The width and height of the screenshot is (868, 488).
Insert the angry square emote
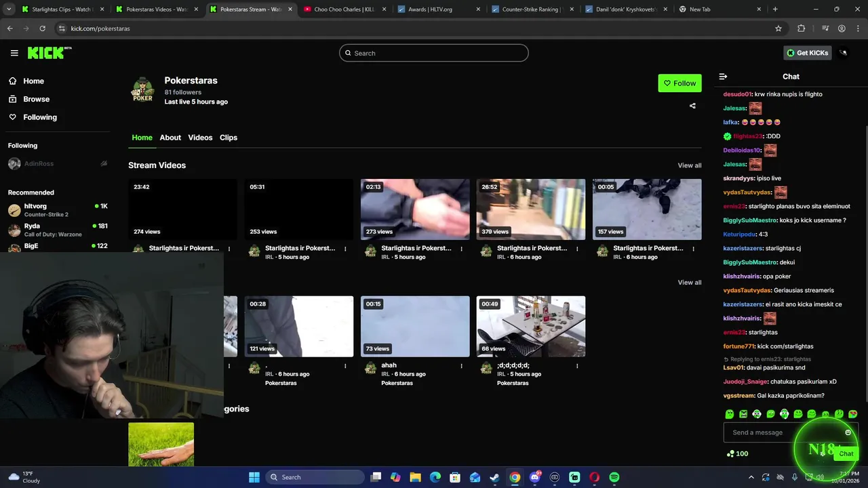pyautogui.click(x=743, y=414)
